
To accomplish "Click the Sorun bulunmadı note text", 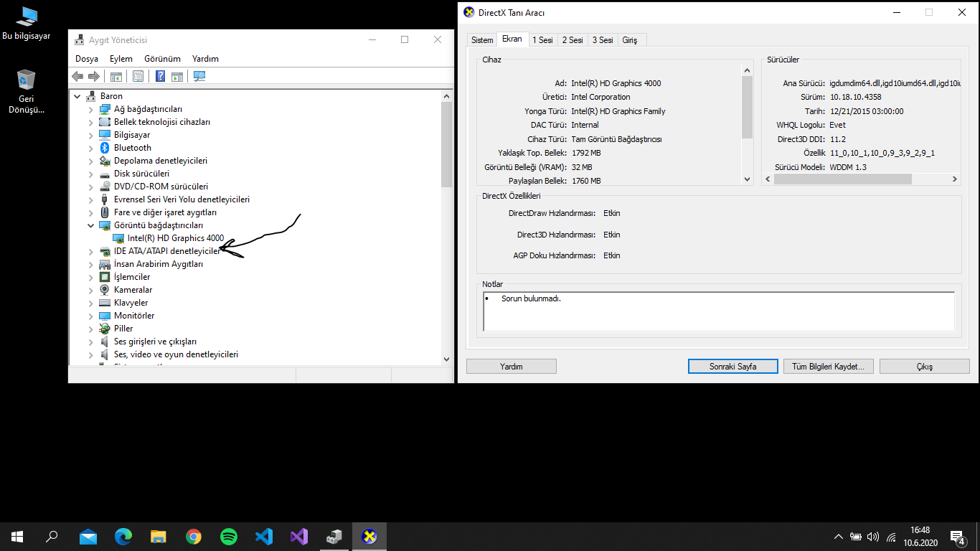I will pos(531,298).
